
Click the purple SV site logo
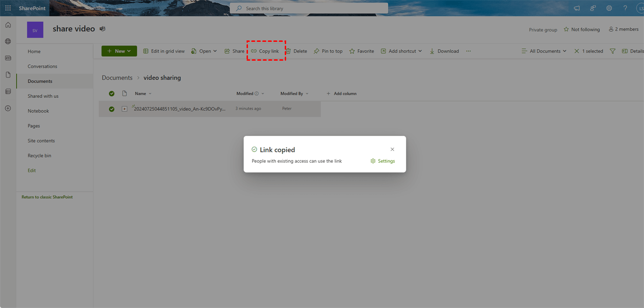click(x=35, y=30)
